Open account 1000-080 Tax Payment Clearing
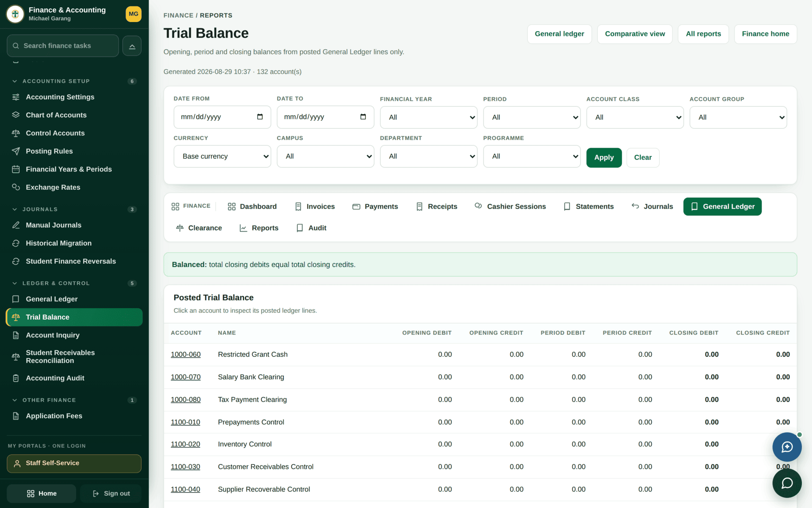812x508 pixels. pos(186,400)
